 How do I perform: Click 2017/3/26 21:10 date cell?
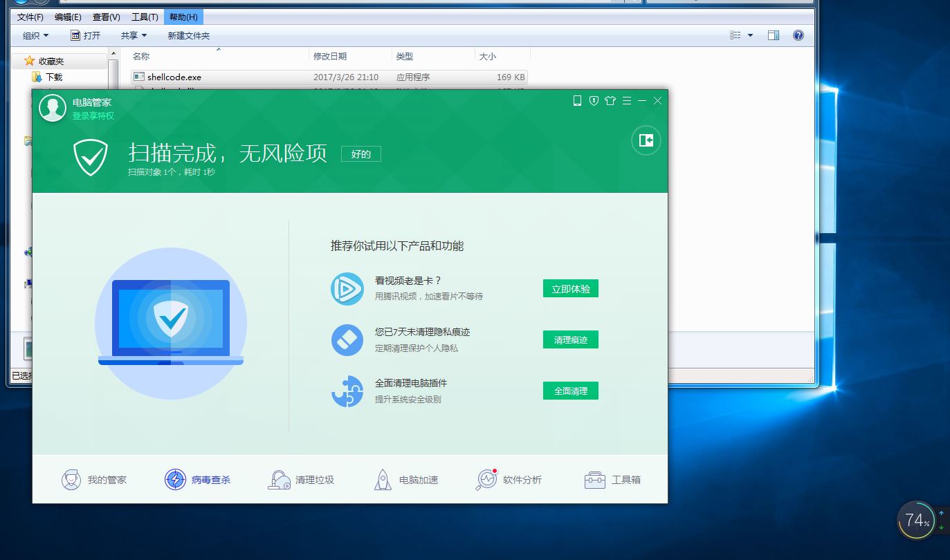click(346, 77)
